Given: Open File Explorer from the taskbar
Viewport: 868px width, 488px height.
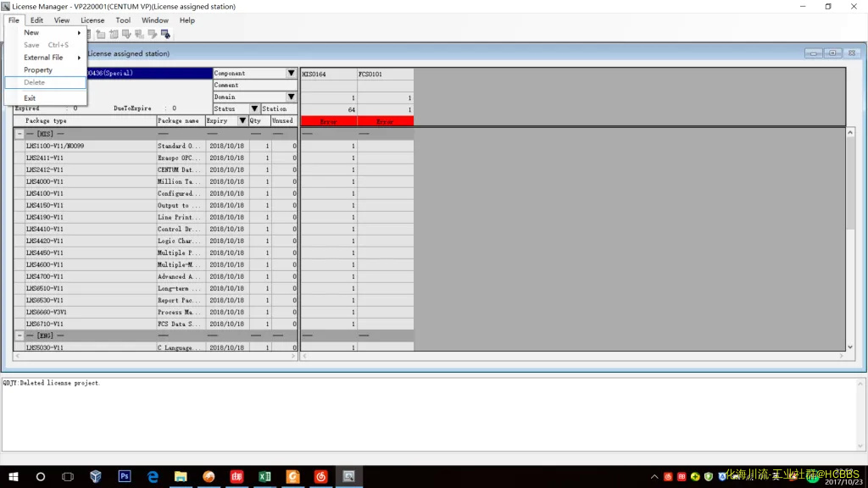Looking at the screenshot, I should coord(181,476).
